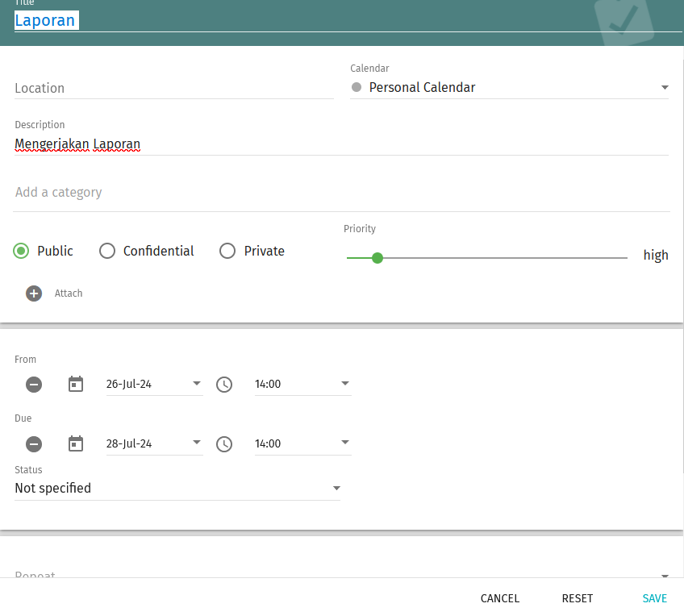The width and height of the screenshot is (684, 616).
Task: Open the Due date calendar icon
Action: pyautogui.click(x=76, y=443)
